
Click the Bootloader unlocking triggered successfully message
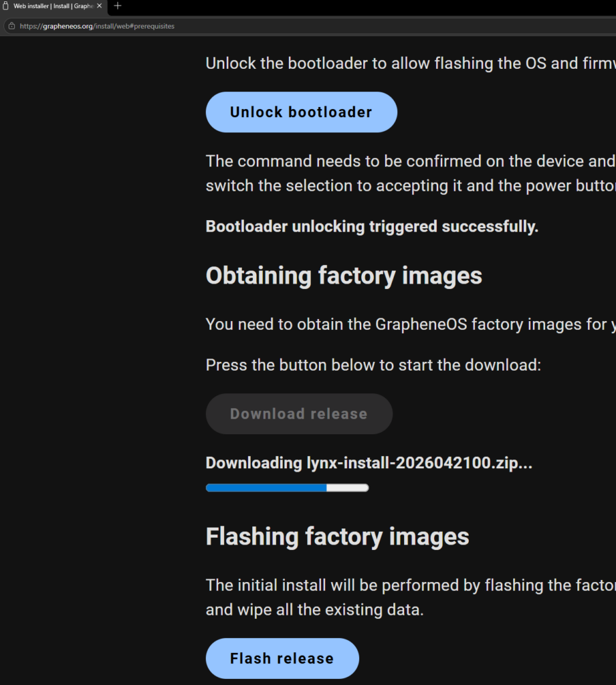tap(372, 226)
